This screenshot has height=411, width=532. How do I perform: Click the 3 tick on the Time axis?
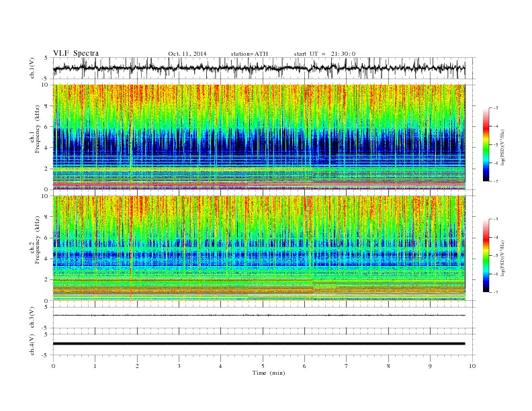179,366
